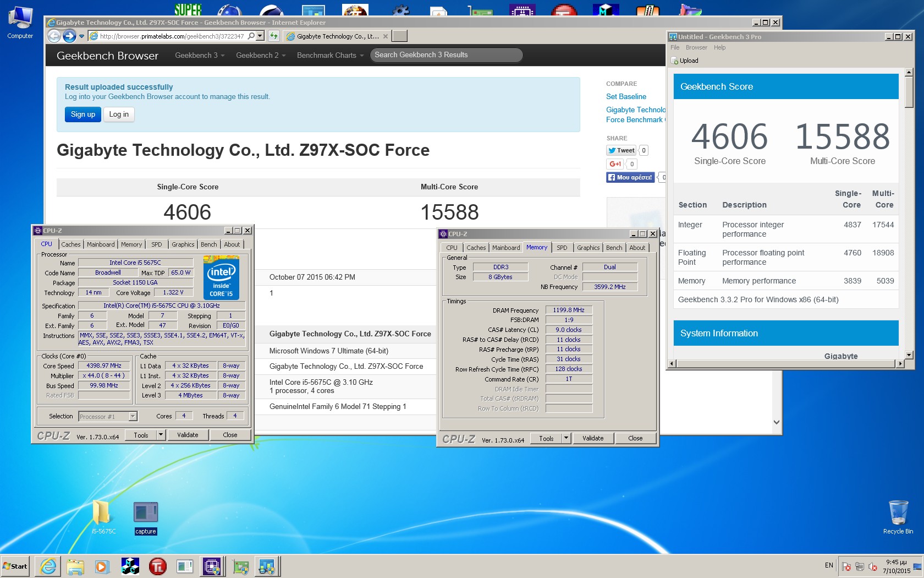This screenshot has height=578, width=924.
Task: Click the Start button
Action: click(15, 566)
